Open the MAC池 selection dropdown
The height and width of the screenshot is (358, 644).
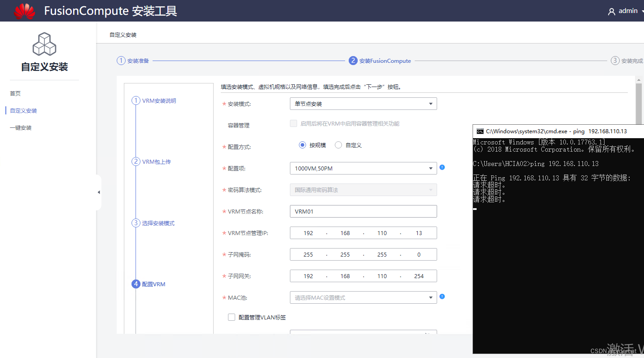(363, 297)
